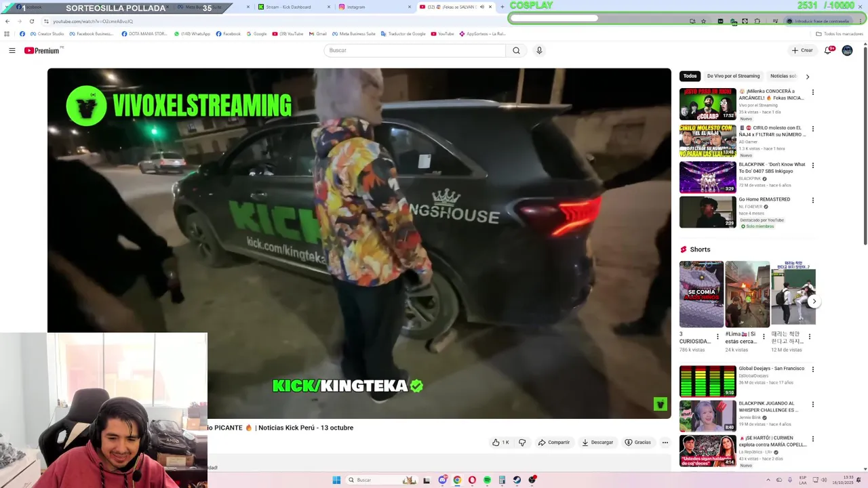Image resolution: width=868 pixels, height=488 pixels.
Task: Start voice search with the microphone
Action: [539, 50]
